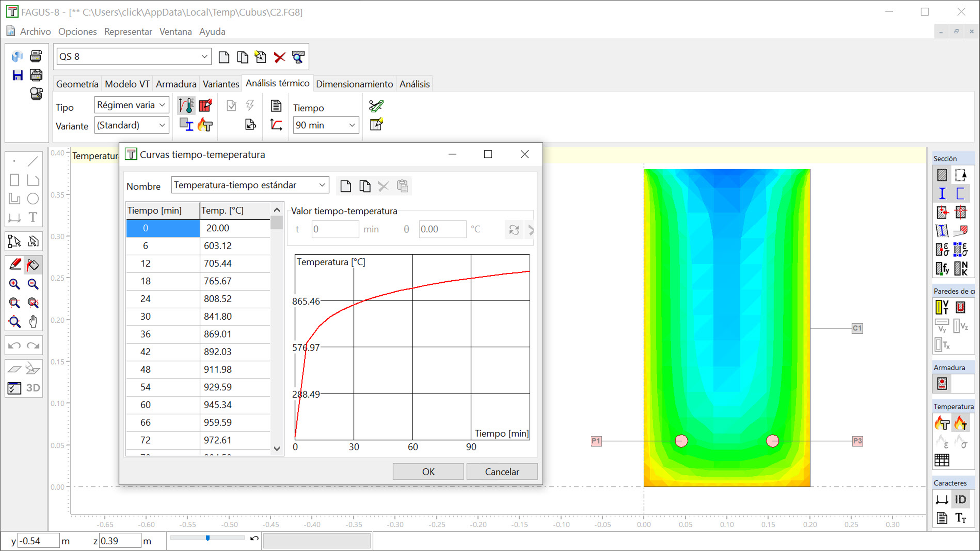Select the zoom in magnifier tool
980x551 pixels.
click(15, 284)
